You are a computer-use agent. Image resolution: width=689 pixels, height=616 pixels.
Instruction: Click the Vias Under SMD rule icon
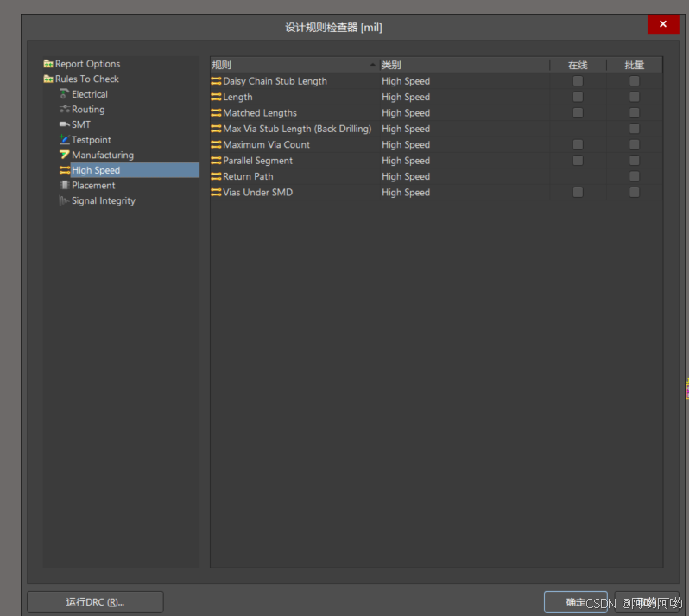click(x=216, y=192)
